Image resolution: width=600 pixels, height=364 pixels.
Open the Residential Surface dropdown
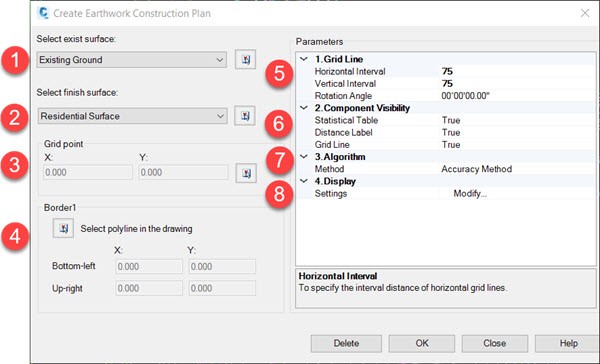pyautogui.click(x=132, y=116)
